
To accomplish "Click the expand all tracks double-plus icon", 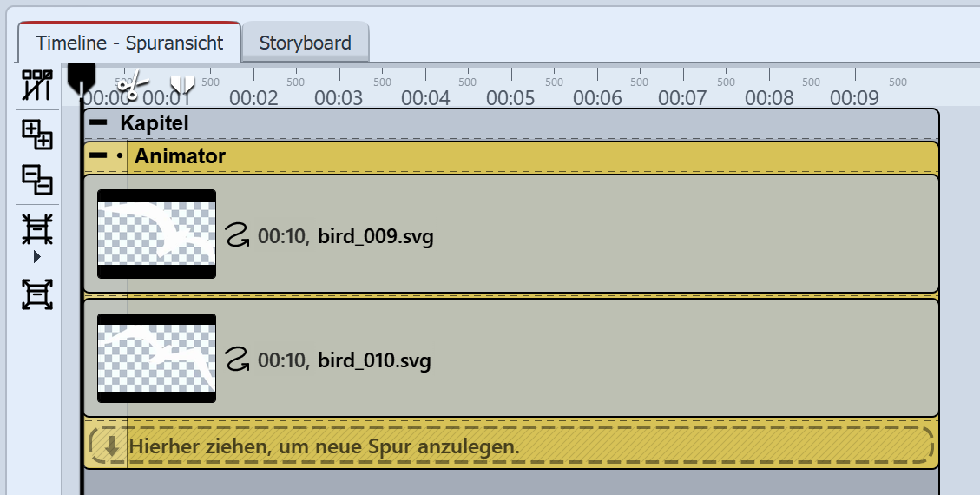I will coord(37,135).
